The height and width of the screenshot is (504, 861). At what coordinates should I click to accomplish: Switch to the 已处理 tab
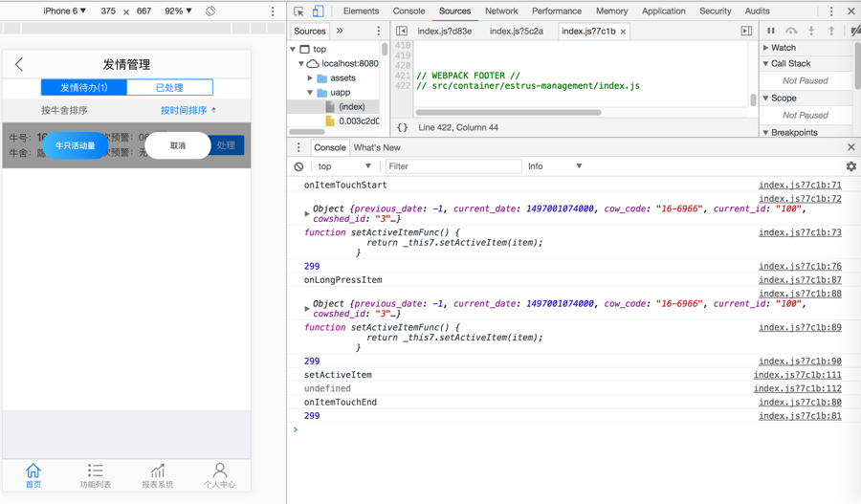(169, 87)
